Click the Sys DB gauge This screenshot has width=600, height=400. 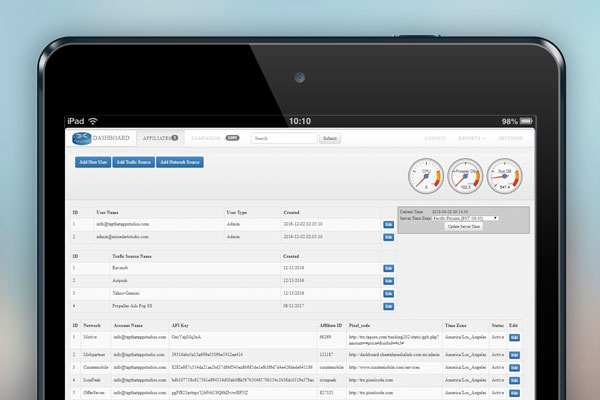tap(504, 178)
